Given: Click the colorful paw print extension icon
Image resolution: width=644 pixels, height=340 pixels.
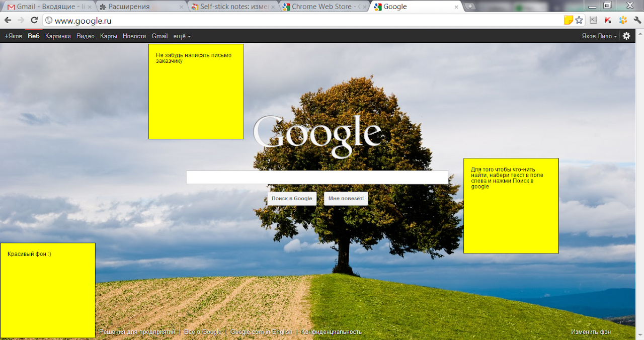Looking at the screenshot, I should pyautogui.click(x=623, y=21).
